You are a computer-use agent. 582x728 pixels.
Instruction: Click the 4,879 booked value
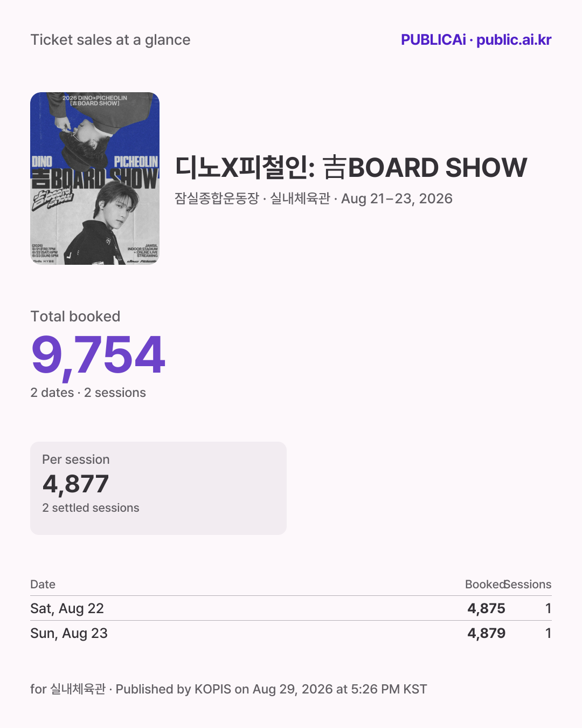(486, 633)
